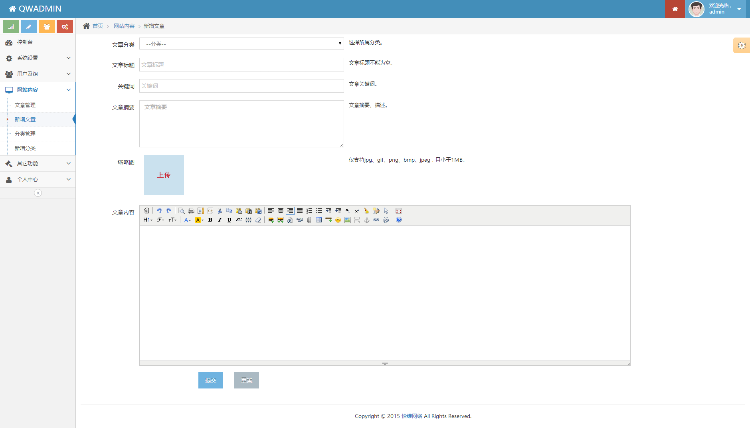This screenshot has width=750, height=428.
Task: Click the red home button in the header
Action: pyautogui.click(x=675, y=9)
